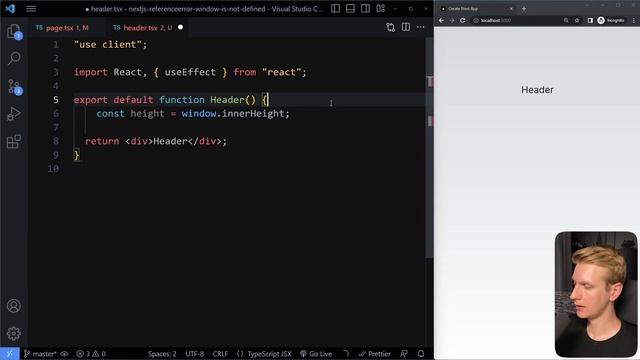640x360 pixels.
Task: Click the editor vertical scrollbar
Action: [429, 147]
